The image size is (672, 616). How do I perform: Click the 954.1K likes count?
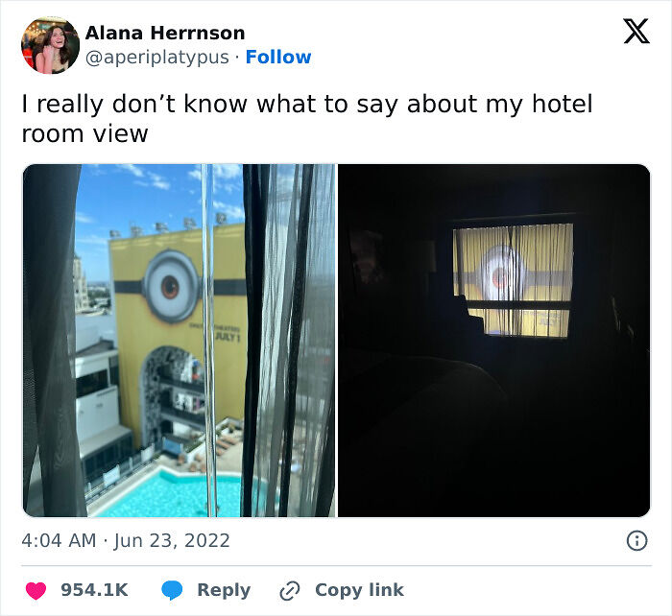point(94,590)
